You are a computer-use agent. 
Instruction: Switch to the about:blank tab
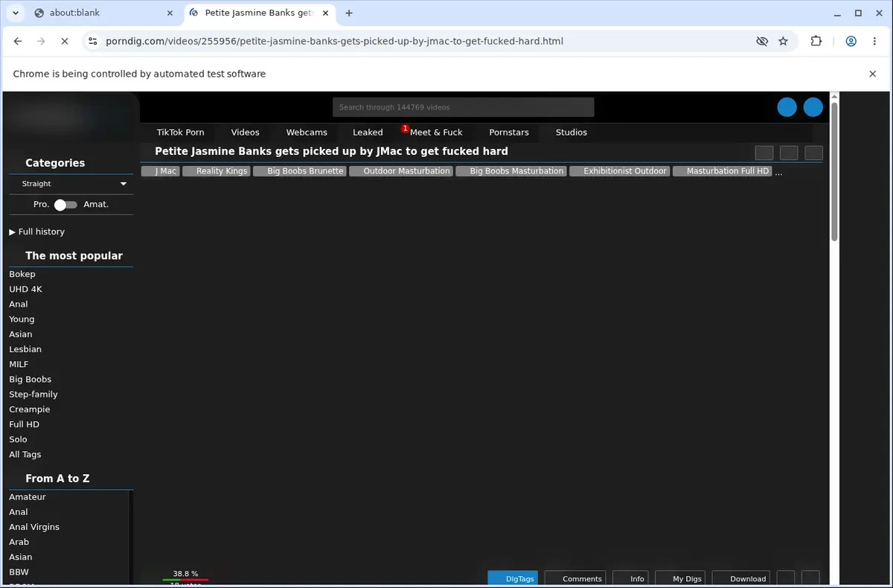104,13
